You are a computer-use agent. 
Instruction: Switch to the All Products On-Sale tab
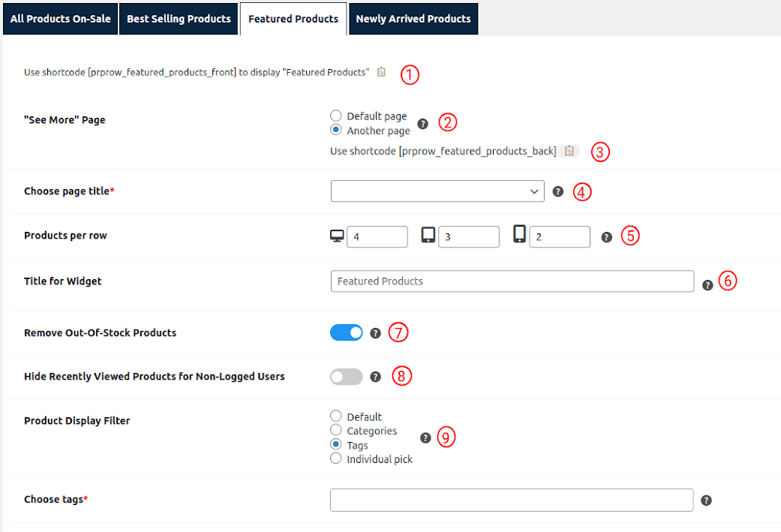[60, 18]
